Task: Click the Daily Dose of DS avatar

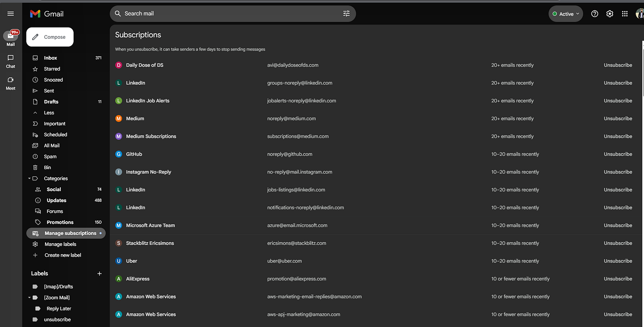Action: (x=119, y=65)
